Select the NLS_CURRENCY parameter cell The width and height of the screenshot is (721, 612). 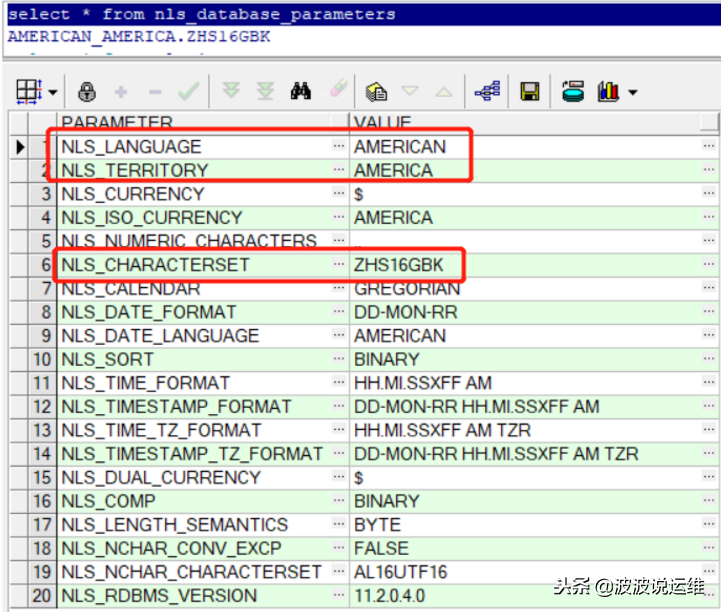tap(202, 194)
